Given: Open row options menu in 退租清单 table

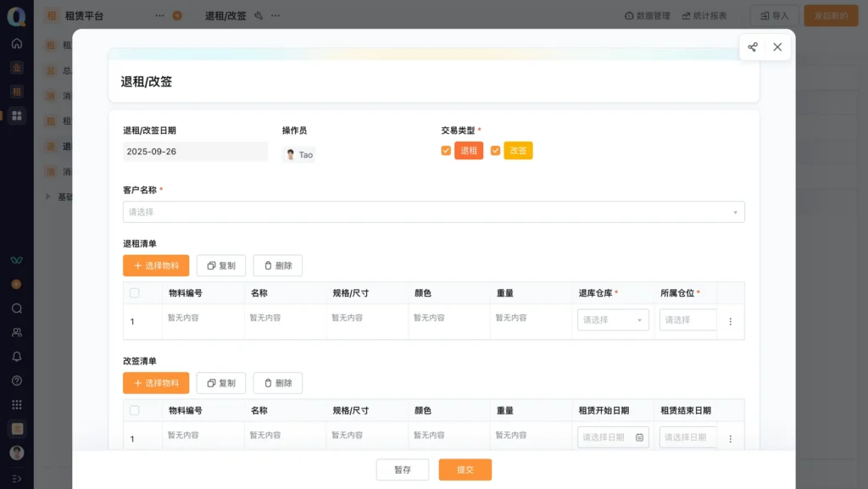Looking at the screenshot, I should point(730,321).
